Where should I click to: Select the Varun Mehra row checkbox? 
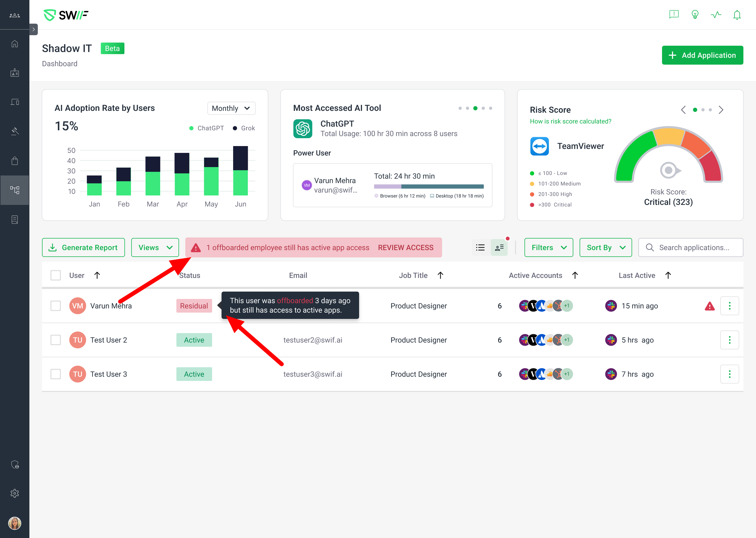(56, 306)
